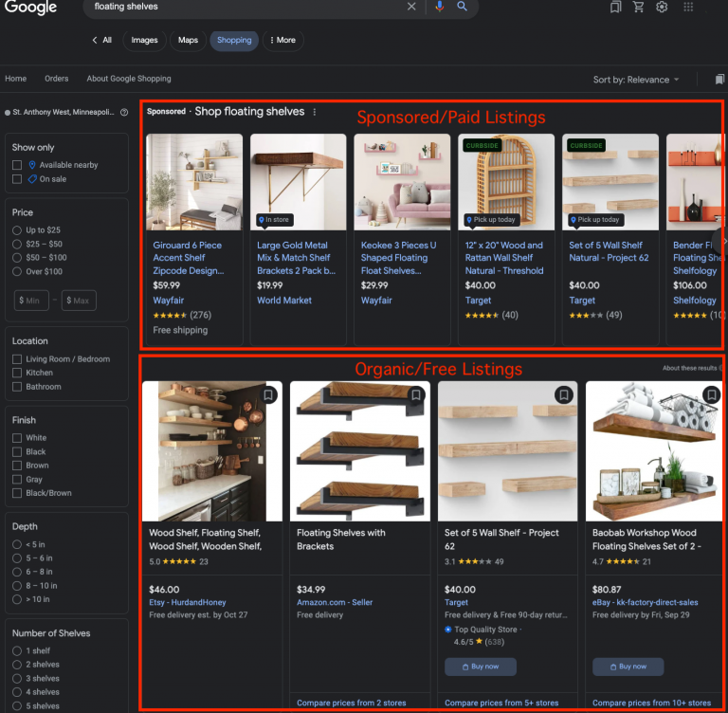Image resolution: width=728 pixels, height=713 pixels.
Task: Enable On sale checkbox
Action: [17, 179]
